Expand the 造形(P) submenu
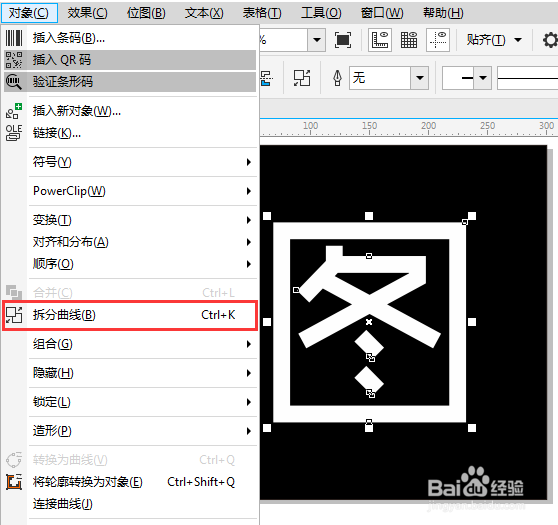This screenshot has width=558, height=525. click(x=143, y=431)
